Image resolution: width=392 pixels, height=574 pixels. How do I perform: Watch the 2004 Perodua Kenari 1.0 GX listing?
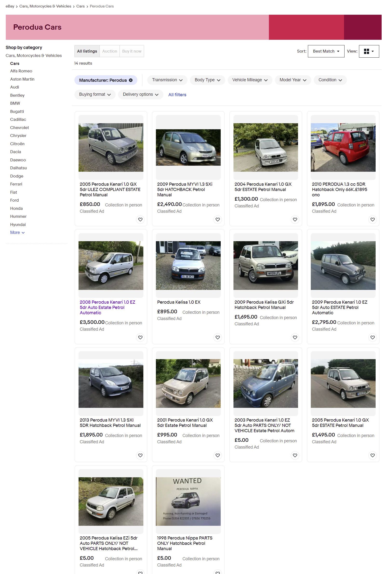click(295, 219)
